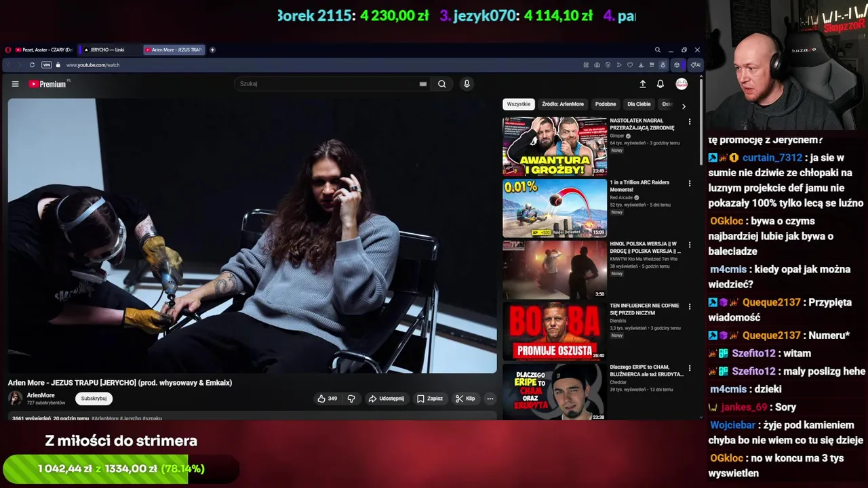Show more chips with right chevron
Screen dimensions: 868x488
pyautogui.click(x=684, y=106)
